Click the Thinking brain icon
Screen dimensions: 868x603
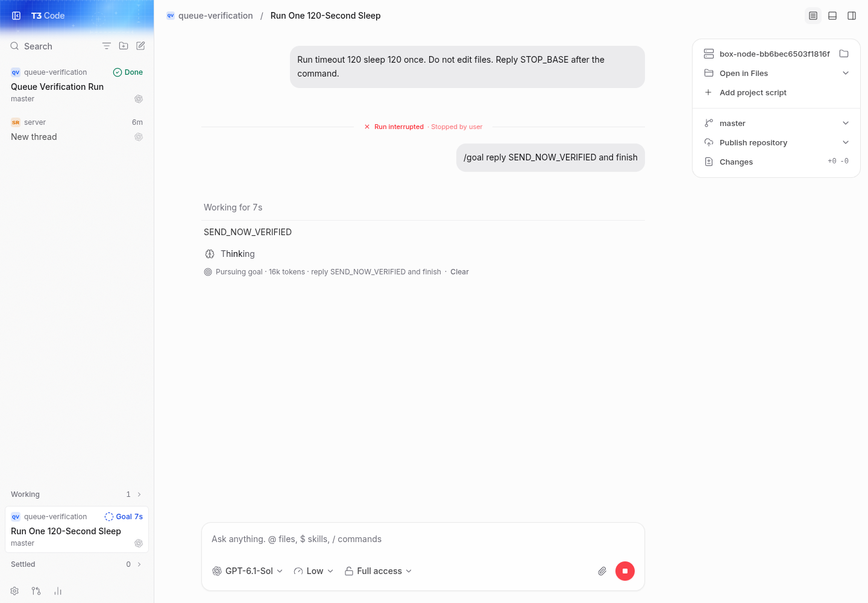[210, 254]
